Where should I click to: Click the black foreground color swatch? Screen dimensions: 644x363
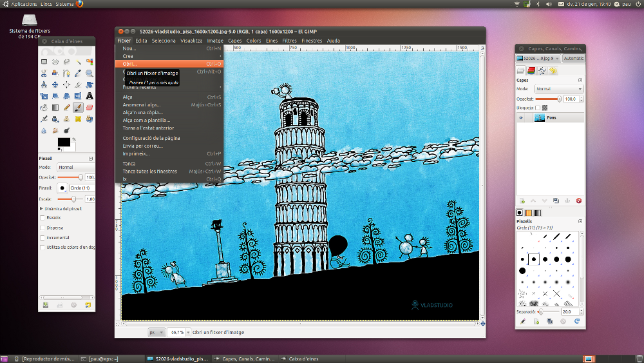pyautogui.click(x=64, y=142)
